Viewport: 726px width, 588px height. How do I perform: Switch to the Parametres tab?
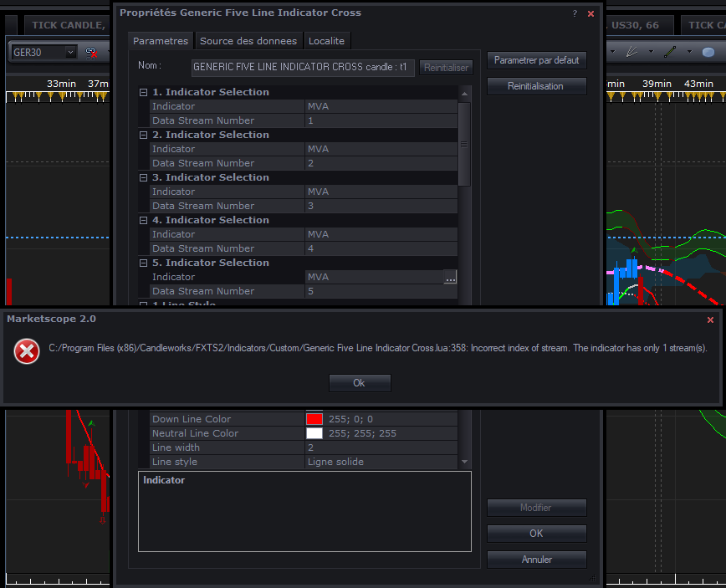161,41
